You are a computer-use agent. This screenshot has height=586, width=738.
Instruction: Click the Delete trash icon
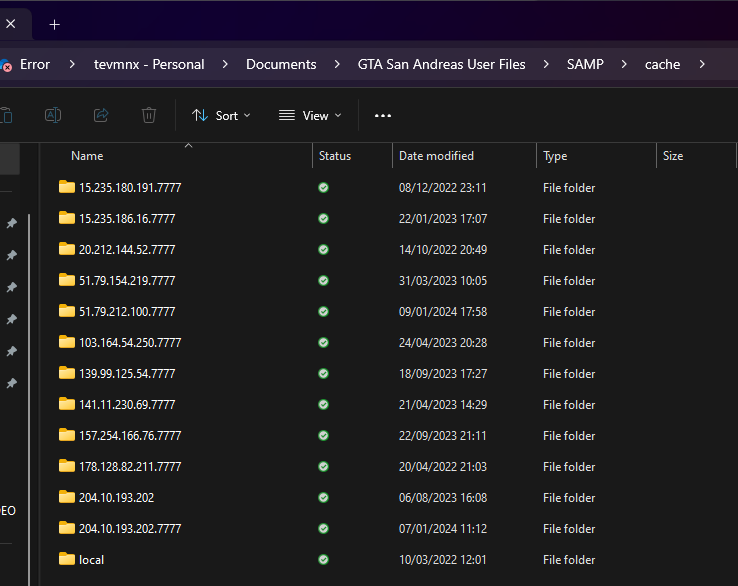[149, 115]
